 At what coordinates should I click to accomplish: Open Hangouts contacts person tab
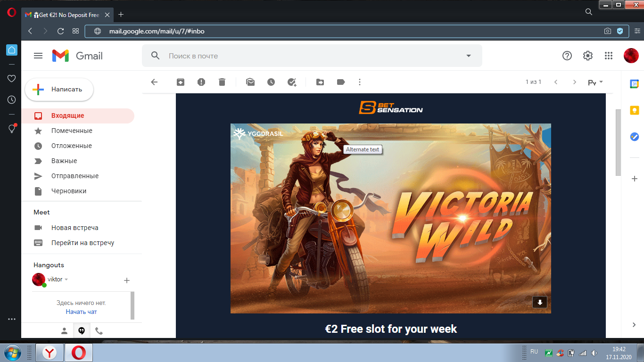(64, 331)
